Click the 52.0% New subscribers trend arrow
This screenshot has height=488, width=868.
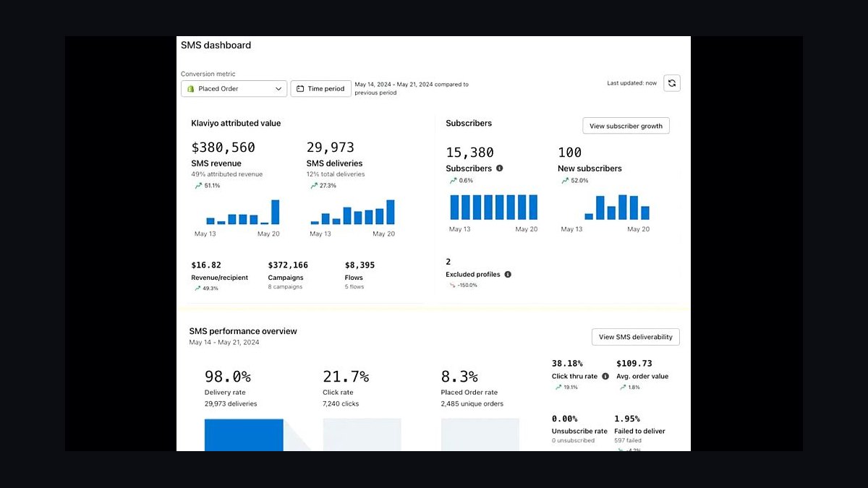565,181
